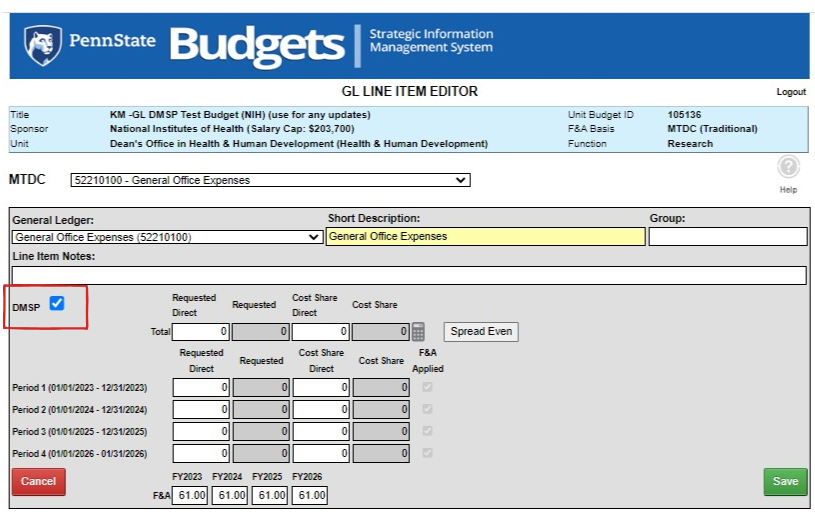Click the green Save button
The height and width of the screenshot is (516, 815).
[785, 482]
